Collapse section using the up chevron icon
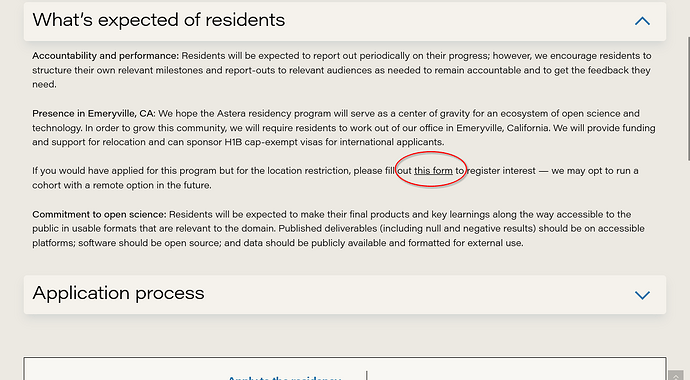The height and width of the screenshot is (380, 690). click(x=642, y=21)
